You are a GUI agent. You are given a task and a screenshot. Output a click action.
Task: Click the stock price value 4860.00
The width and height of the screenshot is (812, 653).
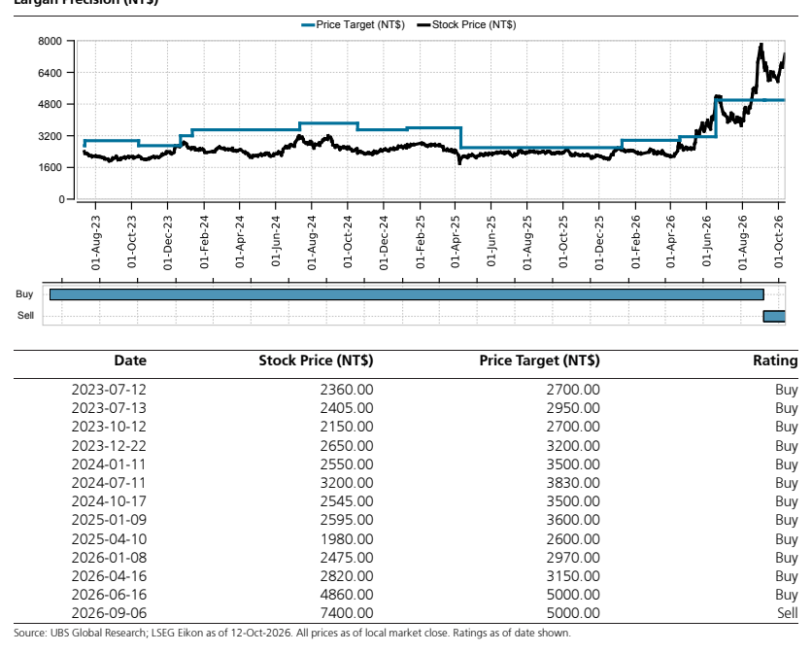click(x=347, y=595)
